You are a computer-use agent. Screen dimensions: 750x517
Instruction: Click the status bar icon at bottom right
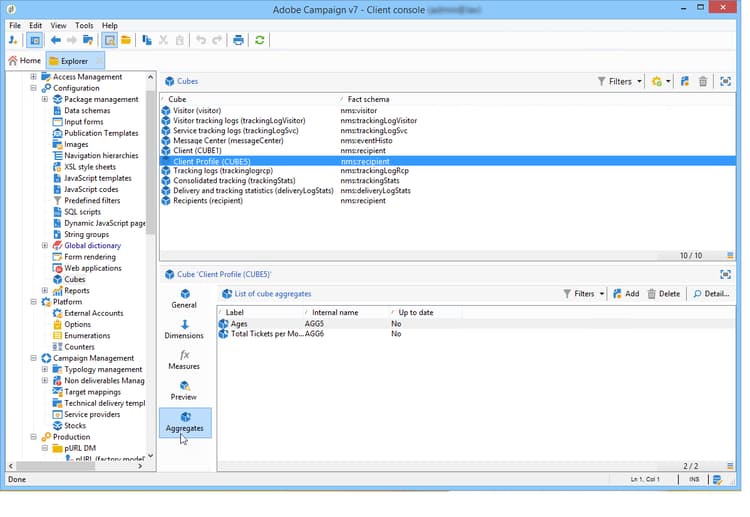click(x=717, y=480)
